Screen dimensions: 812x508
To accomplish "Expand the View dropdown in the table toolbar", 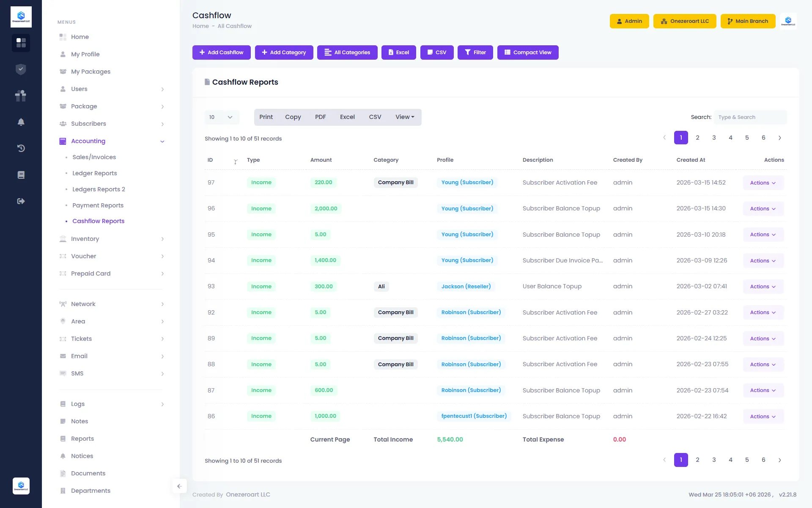I will (x=404, y=117).
